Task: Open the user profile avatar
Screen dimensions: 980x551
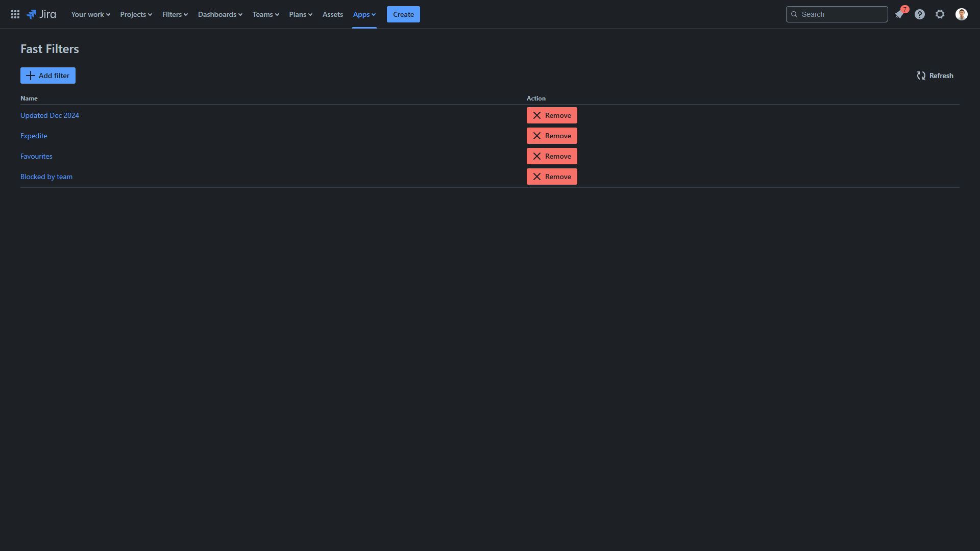Action: tap(962, 14)
